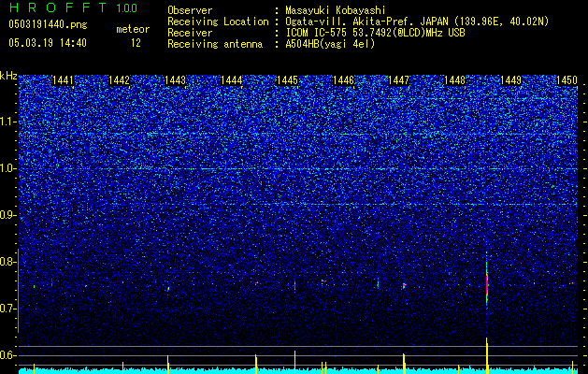Screen dimensions: 588x374
Task: Click the 1444 time label
Action: point(232,80)
